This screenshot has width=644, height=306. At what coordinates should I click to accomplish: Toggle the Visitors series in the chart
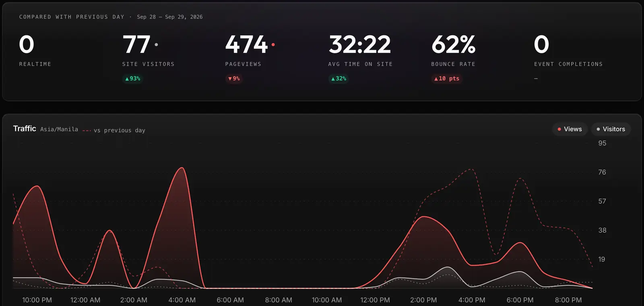coord(611,129)
